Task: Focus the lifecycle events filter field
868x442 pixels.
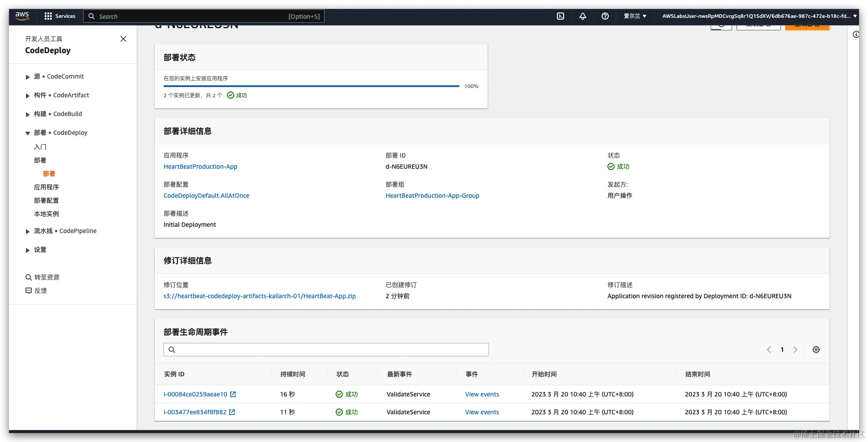Action: [326, 350]
